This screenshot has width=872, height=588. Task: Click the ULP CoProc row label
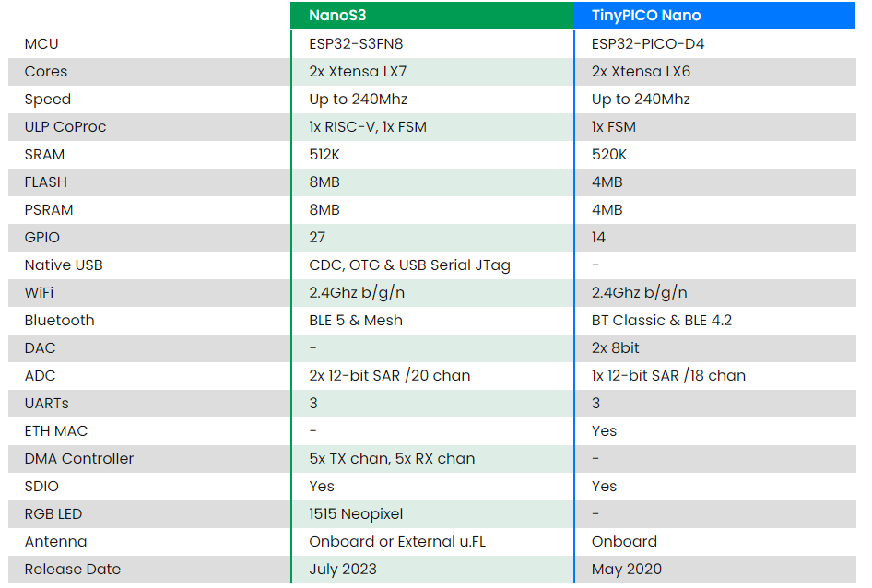[65, 127]
